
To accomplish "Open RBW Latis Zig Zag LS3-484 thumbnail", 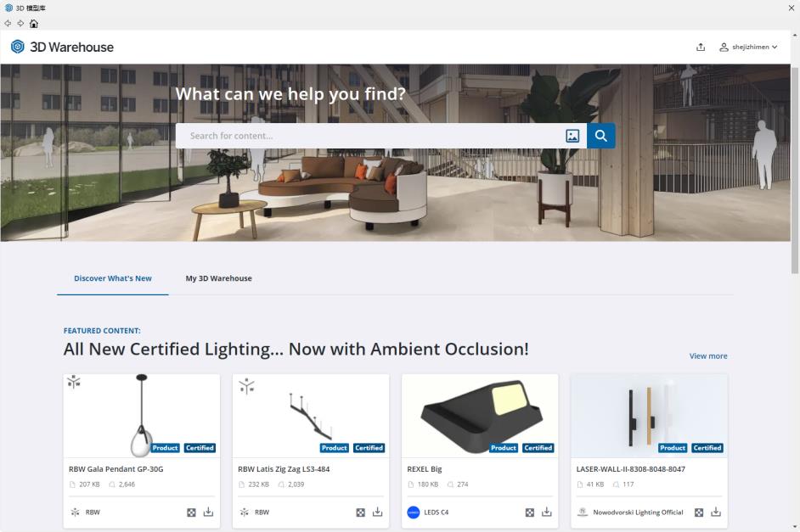I will (x=311, y=416).
